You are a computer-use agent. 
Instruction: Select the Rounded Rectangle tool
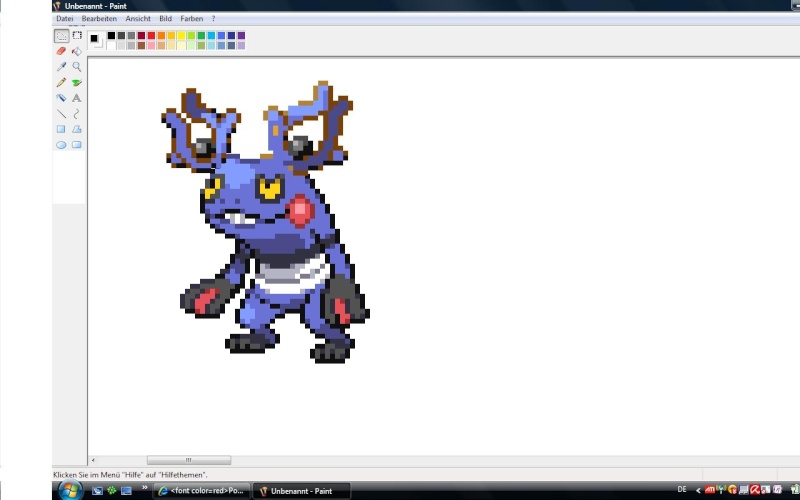coord(77,145)
